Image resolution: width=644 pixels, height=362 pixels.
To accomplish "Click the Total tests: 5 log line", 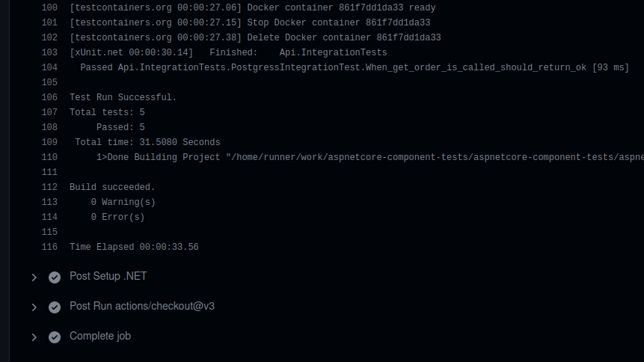I will tap(107, 113).
